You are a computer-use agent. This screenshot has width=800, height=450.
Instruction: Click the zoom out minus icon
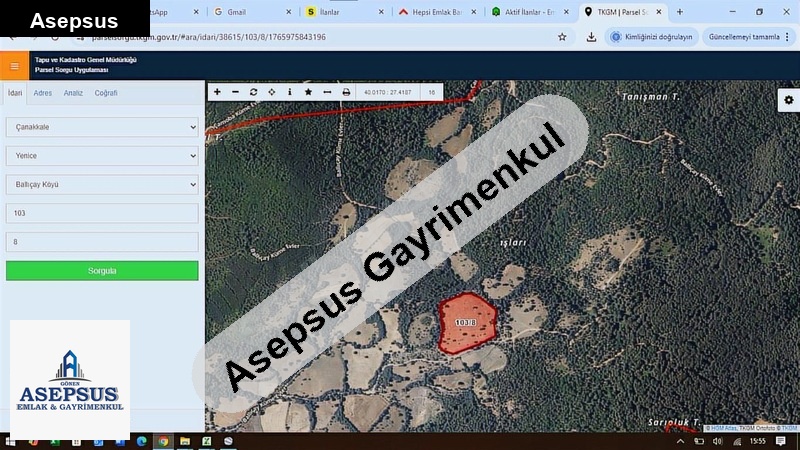[235, 92]
